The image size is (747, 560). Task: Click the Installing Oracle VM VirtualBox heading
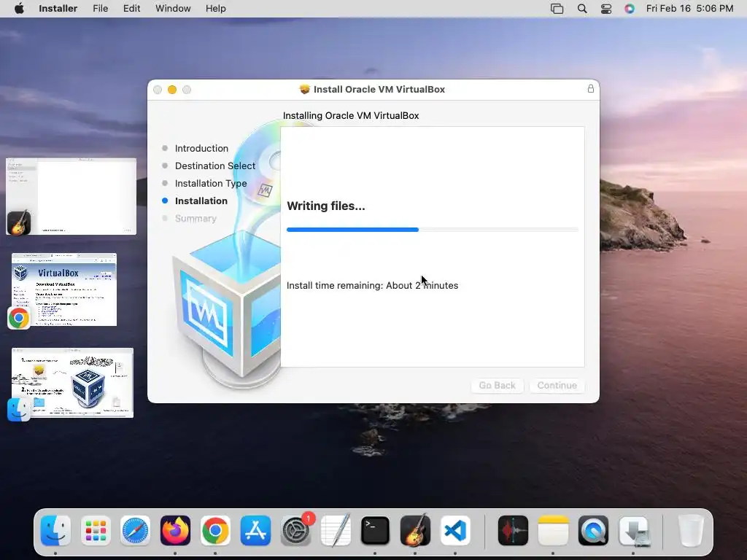[x=351, y=115]
